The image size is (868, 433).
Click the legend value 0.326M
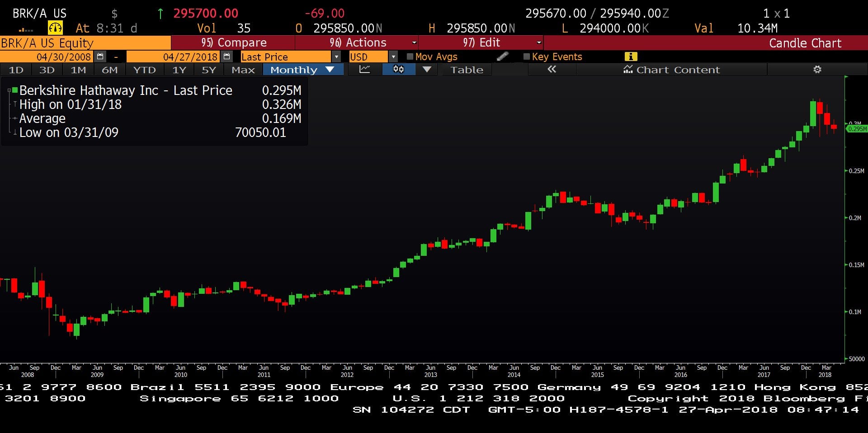[282, 104]
